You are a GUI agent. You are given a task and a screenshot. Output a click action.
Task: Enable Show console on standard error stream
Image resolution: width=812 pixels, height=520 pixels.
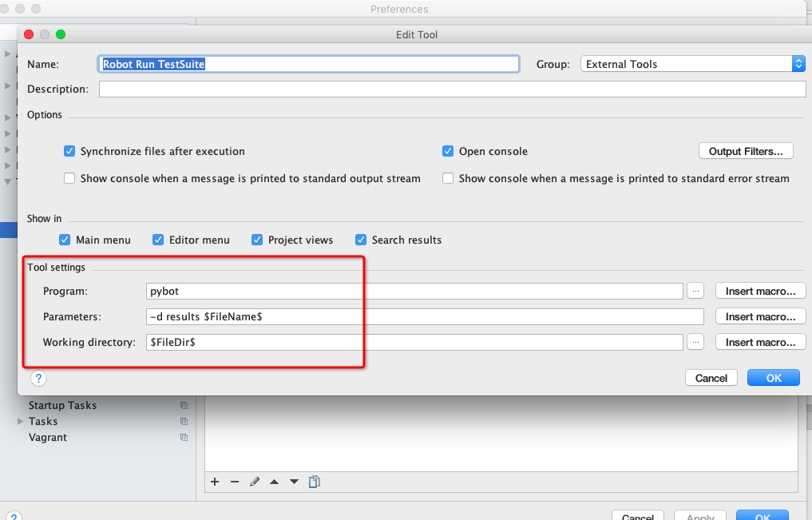tap(448, 178)
